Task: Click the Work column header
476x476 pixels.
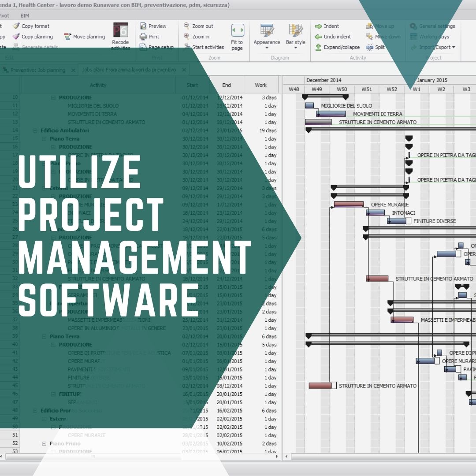Action: coord(261,85)
